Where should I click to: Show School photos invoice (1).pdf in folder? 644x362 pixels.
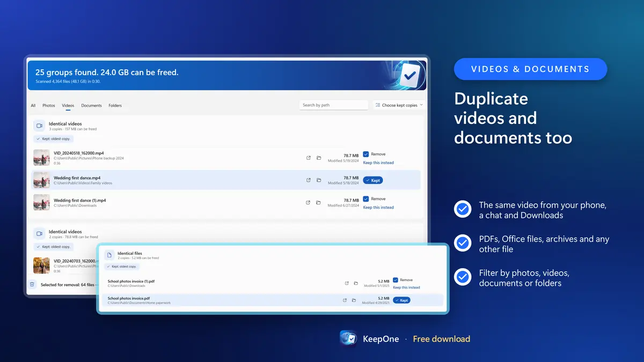point(356,283)
